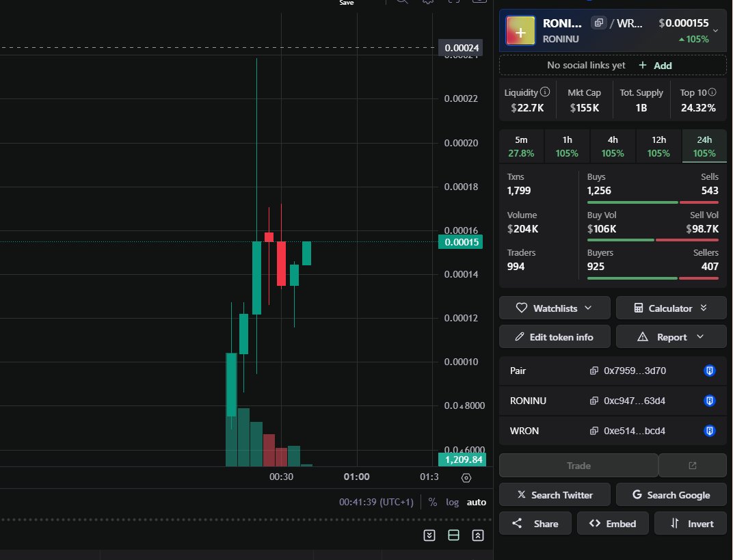Click the Buys versus Sells ratio bar
This screenshot has width=733, height=560.
click(x=652, y=202)
